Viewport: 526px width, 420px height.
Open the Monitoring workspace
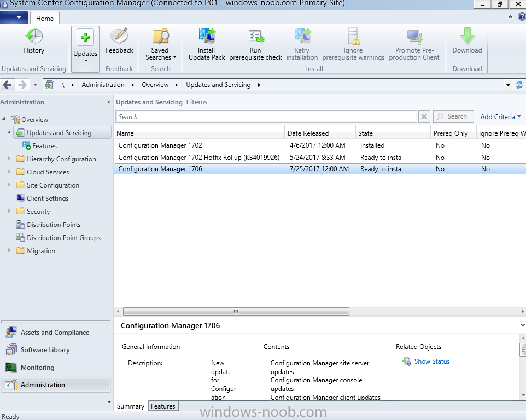[x=56, y=367]
